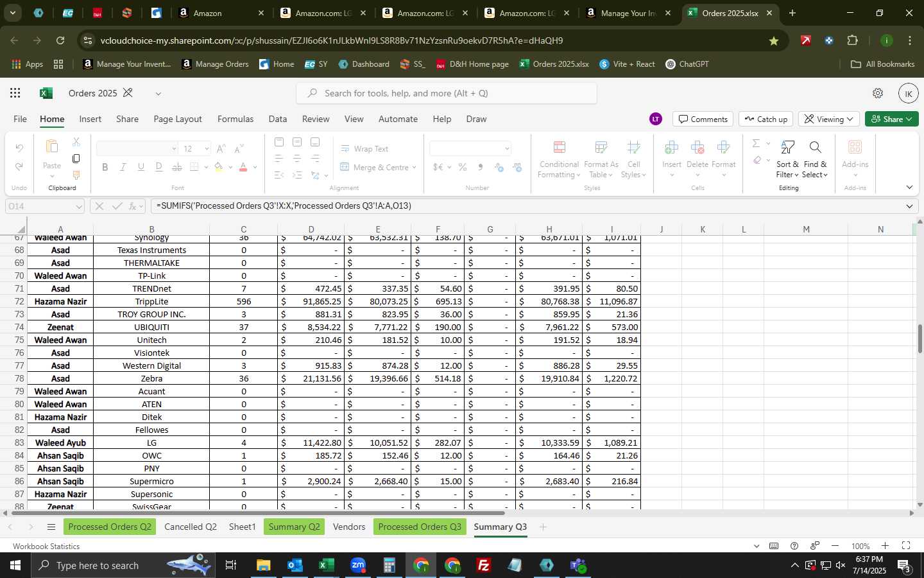
Task: Open FileZilla from the Windows taskbar
Action: pyautogui.click(x=484, y=565)
